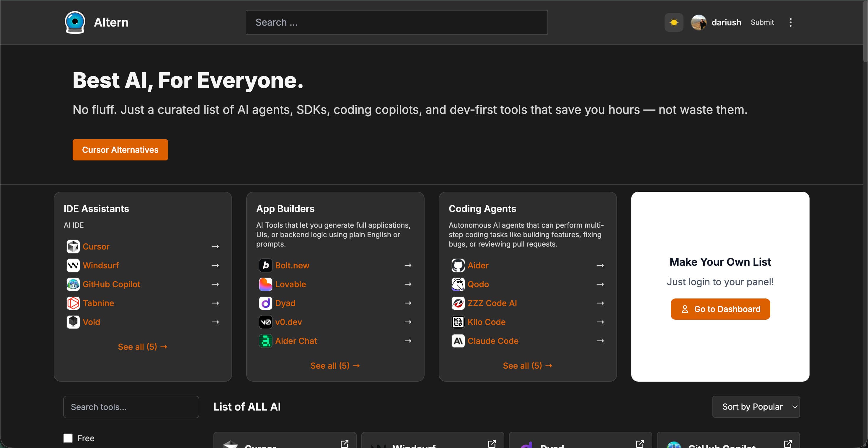
Task: Focus the top Search ... field
Action: [x=397, y=22]
